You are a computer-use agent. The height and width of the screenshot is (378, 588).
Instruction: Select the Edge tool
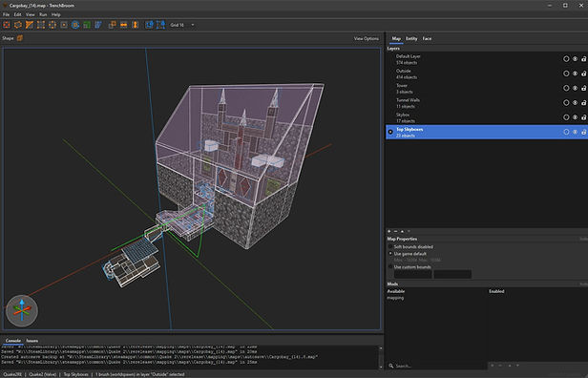coord(52,25)
